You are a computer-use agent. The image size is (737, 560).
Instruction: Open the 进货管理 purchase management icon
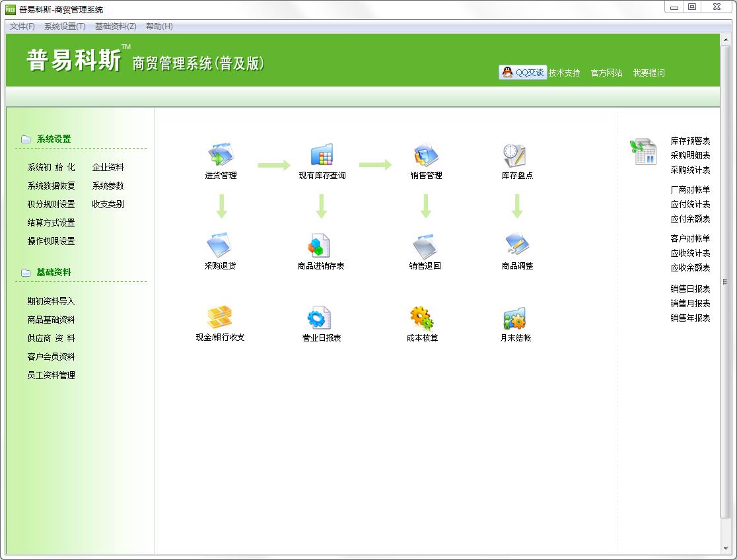[221, 155]
